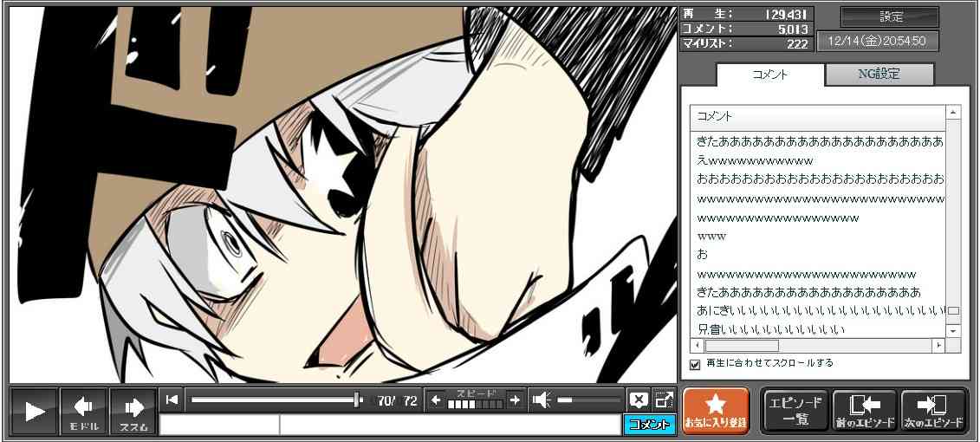Switch to the NG設定 tab
980x442 pixels.
[879, 75]
